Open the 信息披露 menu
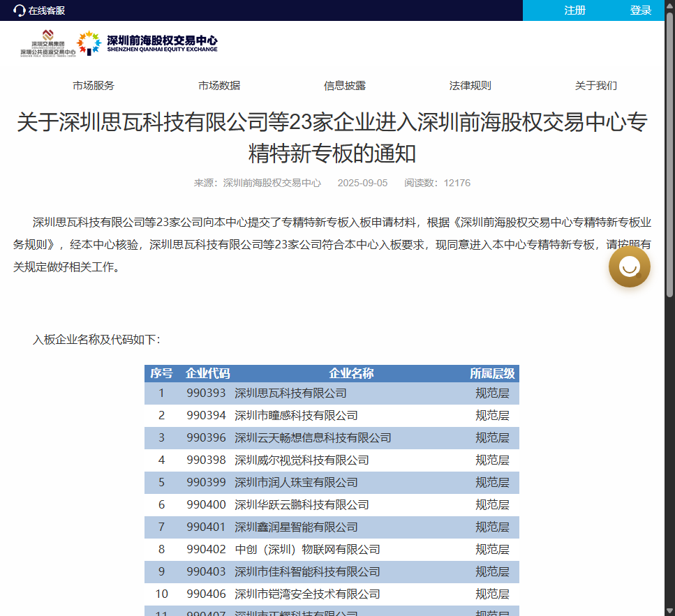Viewport: 675px width, 616px height. click(x=345, y=86)
